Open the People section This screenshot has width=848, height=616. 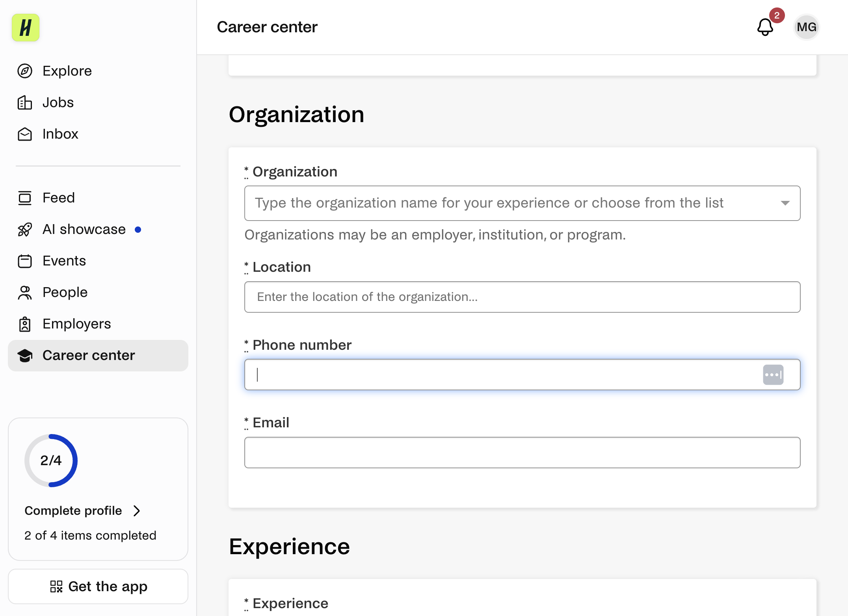pos(98,292)
